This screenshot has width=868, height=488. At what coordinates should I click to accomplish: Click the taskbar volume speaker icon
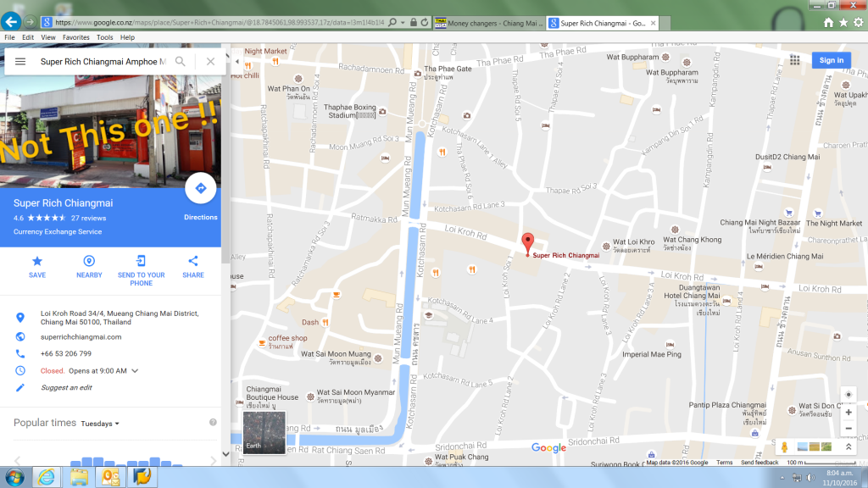(x=811, y=478)
